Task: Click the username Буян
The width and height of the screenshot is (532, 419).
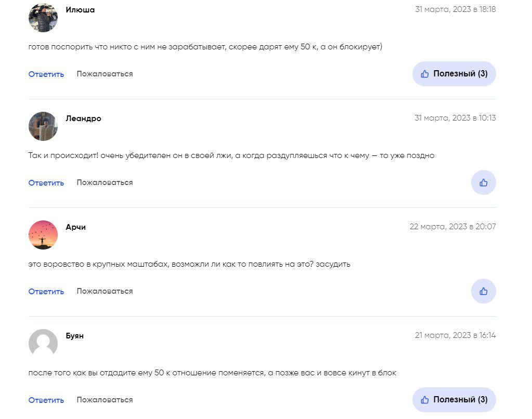Action: [75, 336]
